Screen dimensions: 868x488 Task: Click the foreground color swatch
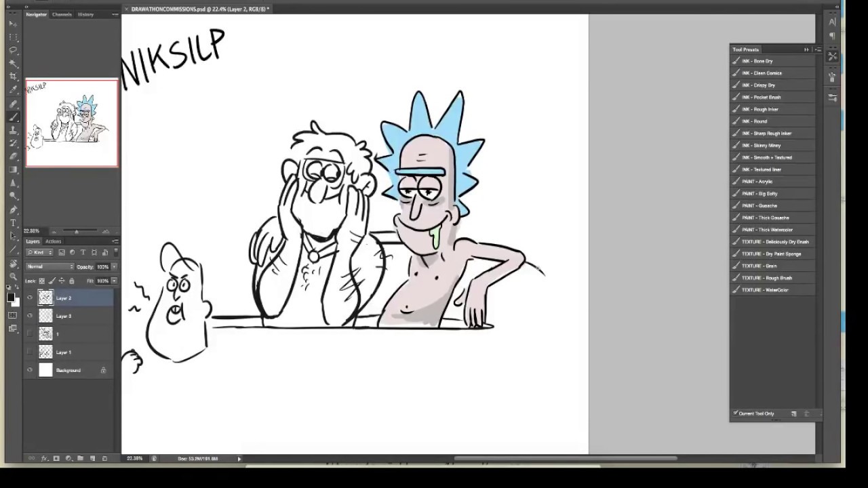pyautogui.click(x=11, y=297)
